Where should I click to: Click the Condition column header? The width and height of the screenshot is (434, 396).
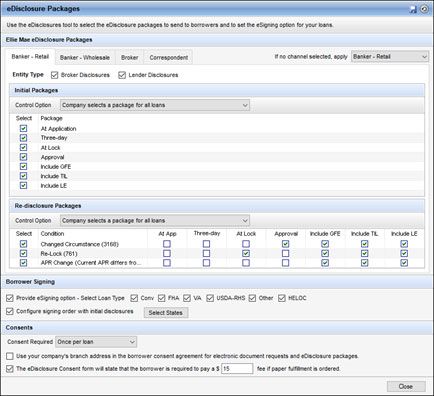(52, 234)
